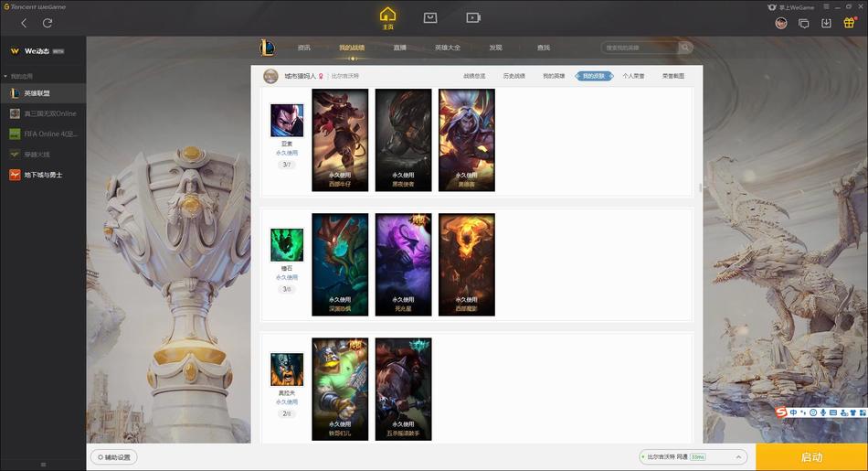Select FIFA Online 4 in the sidebar

43,134
